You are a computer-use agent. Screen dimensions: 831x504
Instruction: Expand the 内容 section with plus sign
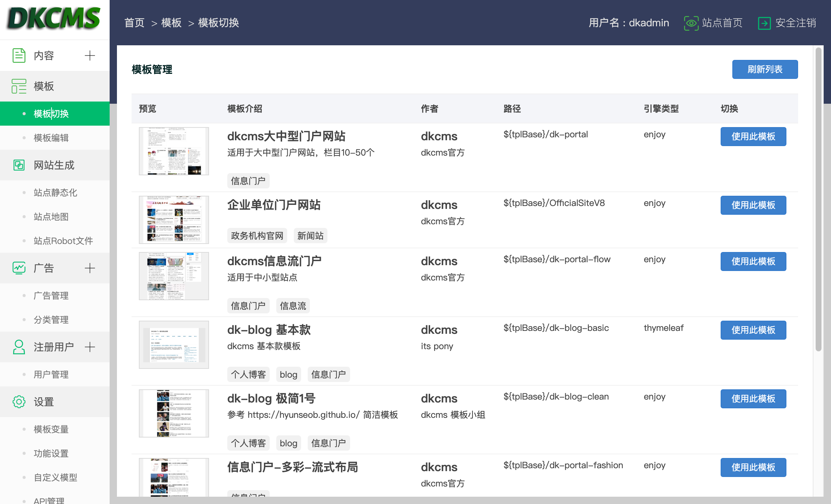[x=90, y=56]
